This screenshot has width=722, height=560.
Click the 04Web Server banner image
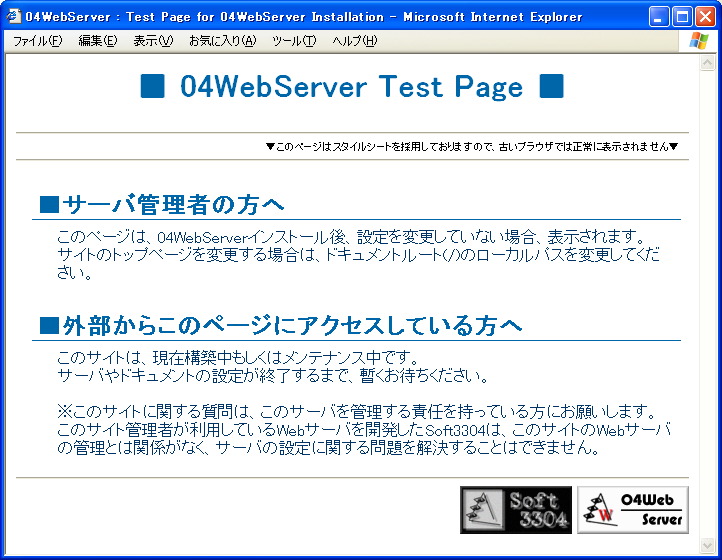[x=633, y=510]
